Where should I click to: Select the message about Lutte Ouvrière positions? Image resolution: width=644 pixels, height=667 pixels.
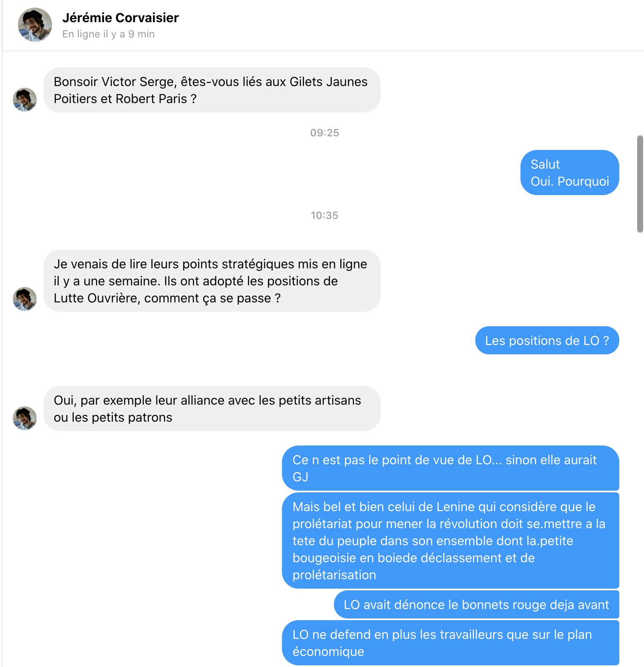(x=212, y=281)
